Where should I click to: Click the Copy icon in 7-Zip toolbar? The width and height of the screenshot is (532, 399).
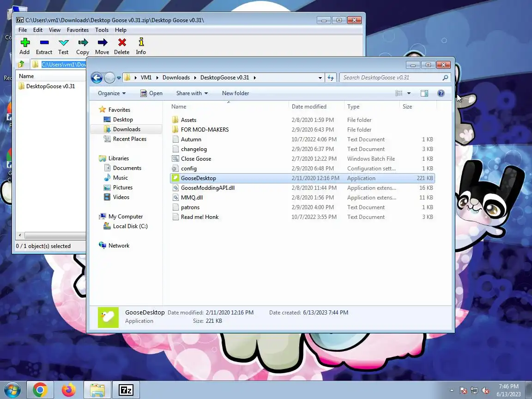(83, 46)
